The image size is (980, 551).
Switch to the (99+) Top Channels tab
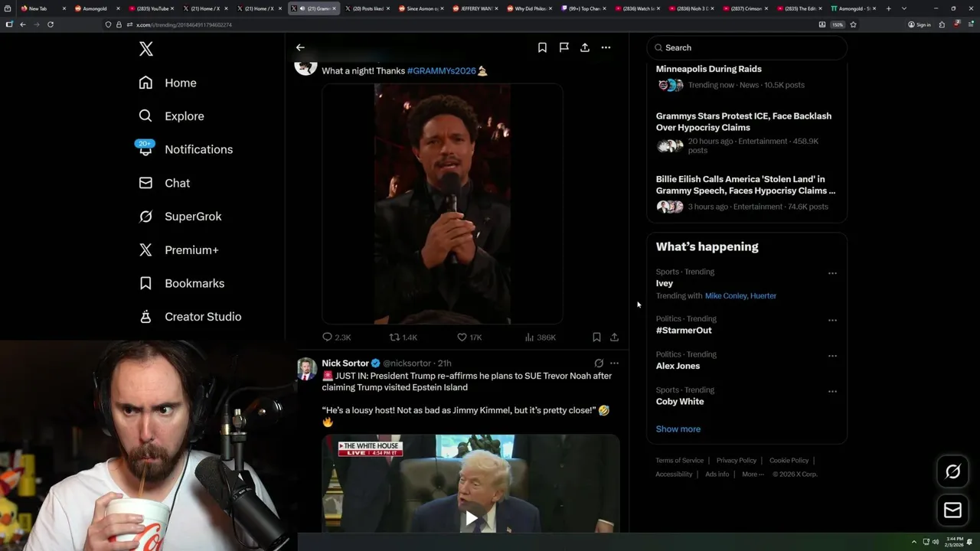(x=586, y=8)
